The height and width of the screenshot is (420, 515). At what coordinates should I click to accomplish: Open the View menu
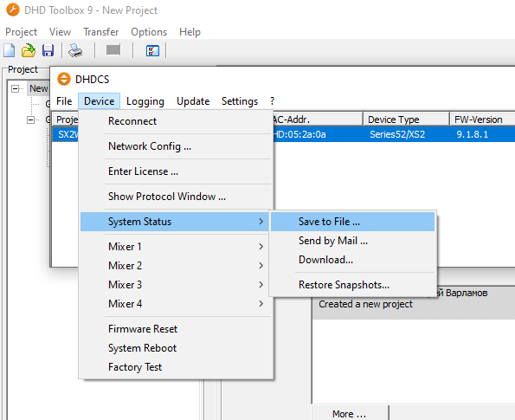click(60, 32)
